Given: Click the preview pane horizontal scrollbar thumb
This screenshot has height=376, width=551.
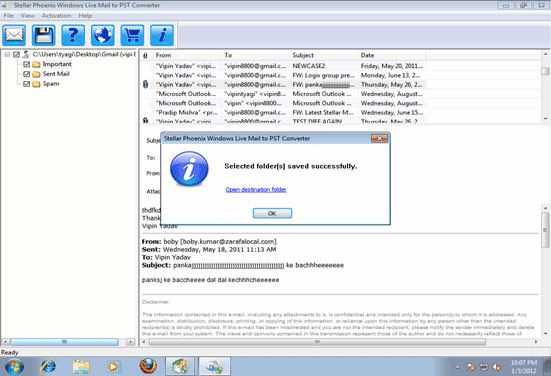Looking at the screenshot, I should click(x=317, y=342).
